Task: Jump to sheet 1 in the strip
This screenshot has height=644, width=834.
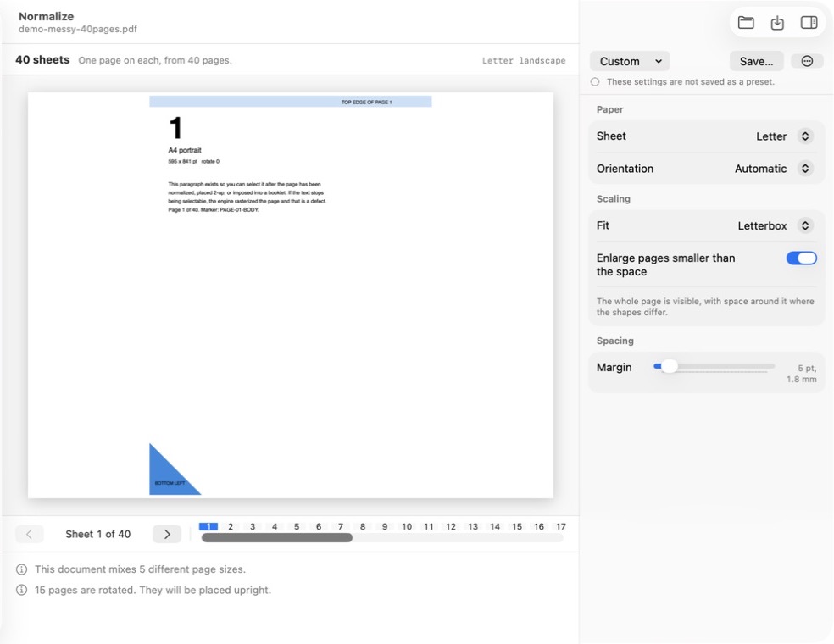Action: point(208,526)
